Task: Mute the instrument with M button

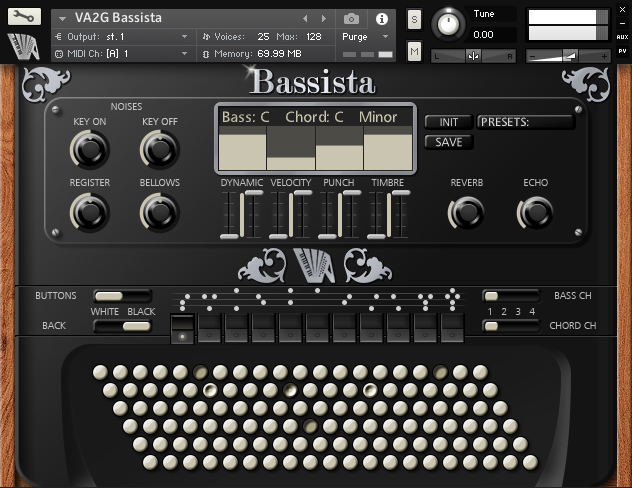Action: click(414, 51)
